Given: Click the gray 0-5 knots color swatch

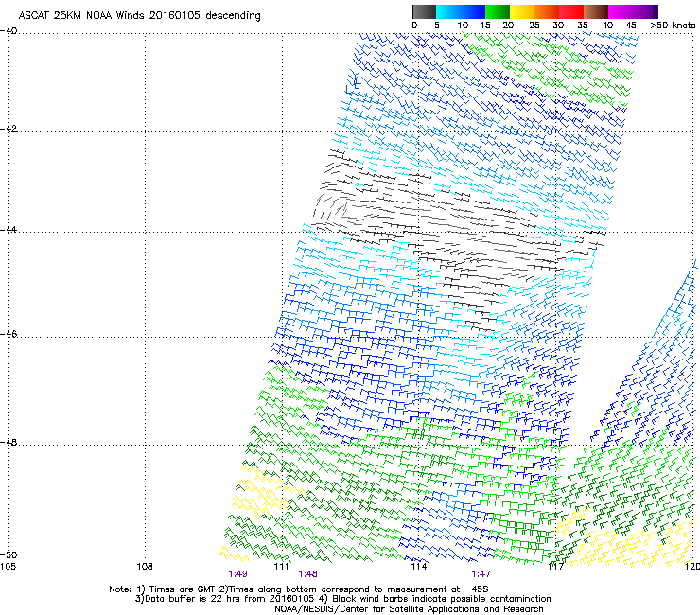Looking at the screenshot, I should pos(424,11).
